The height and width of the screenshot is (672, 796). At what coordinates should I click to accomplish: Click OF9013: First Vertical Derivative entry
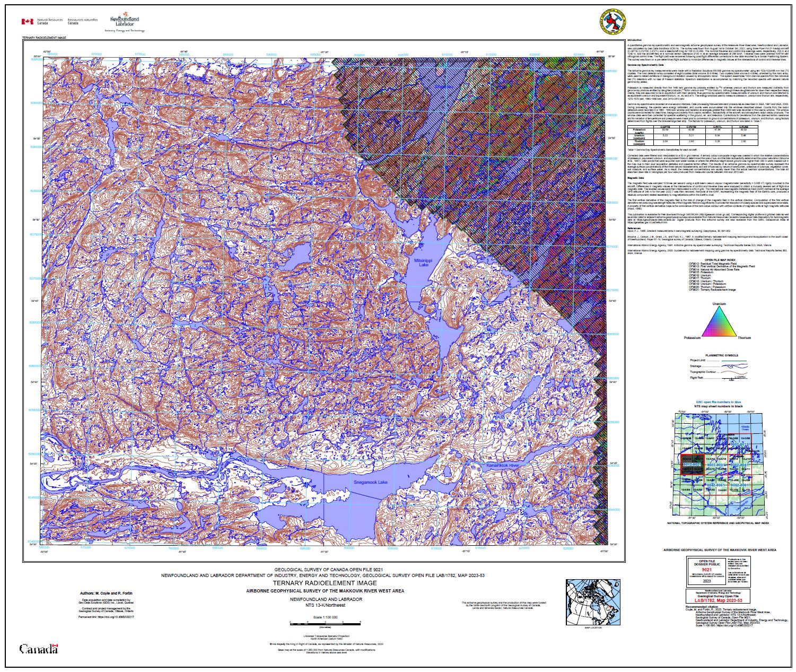click(722, 267)
